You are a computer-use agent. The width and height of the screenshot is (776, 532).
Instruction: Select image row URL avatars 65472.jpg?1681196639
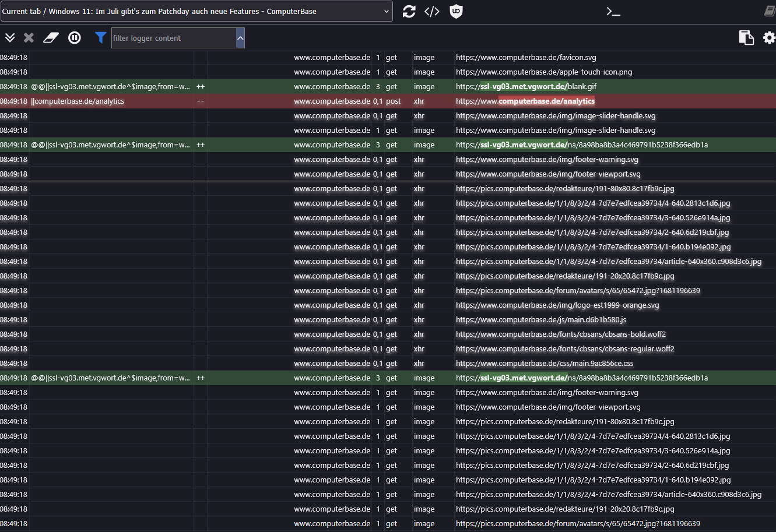coord(578,524)
